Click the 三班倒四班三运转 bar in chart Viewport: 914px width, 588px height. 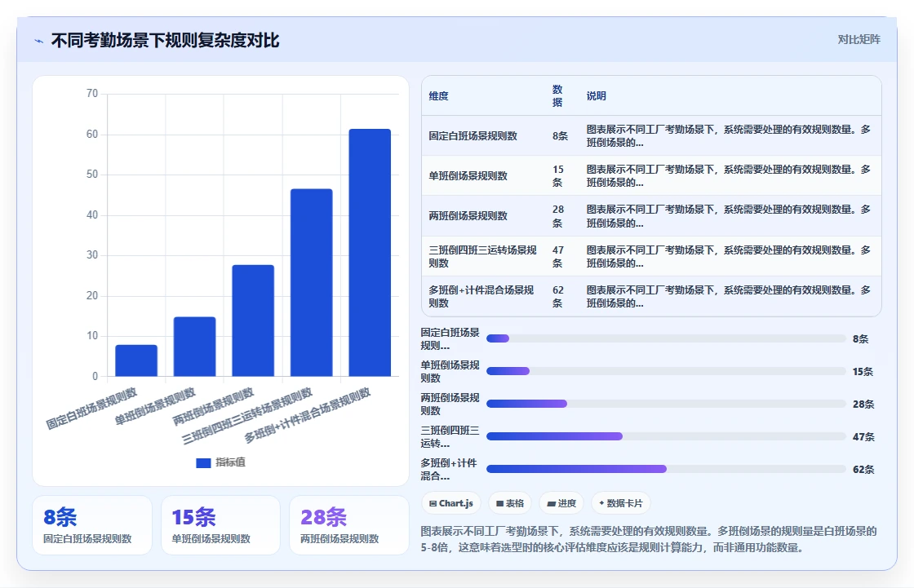click(311, 282)
